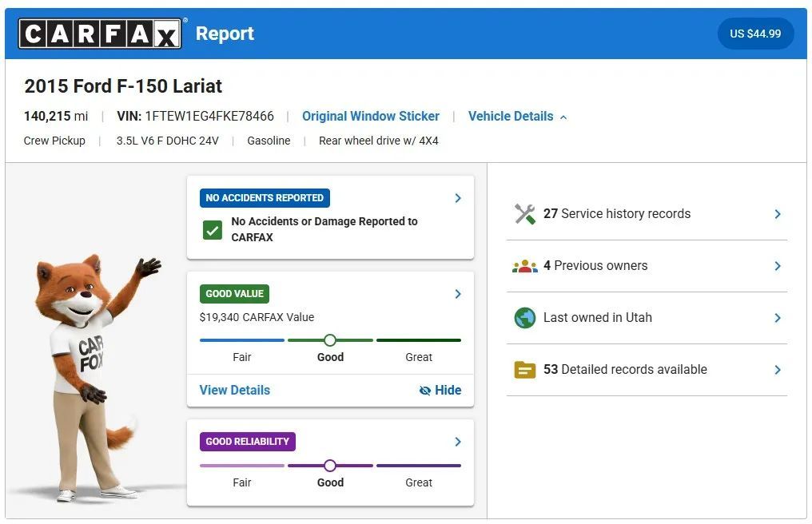Click the US $44.99 price button
The height and width of the screenshot is (524, 812).
point(755,34)
